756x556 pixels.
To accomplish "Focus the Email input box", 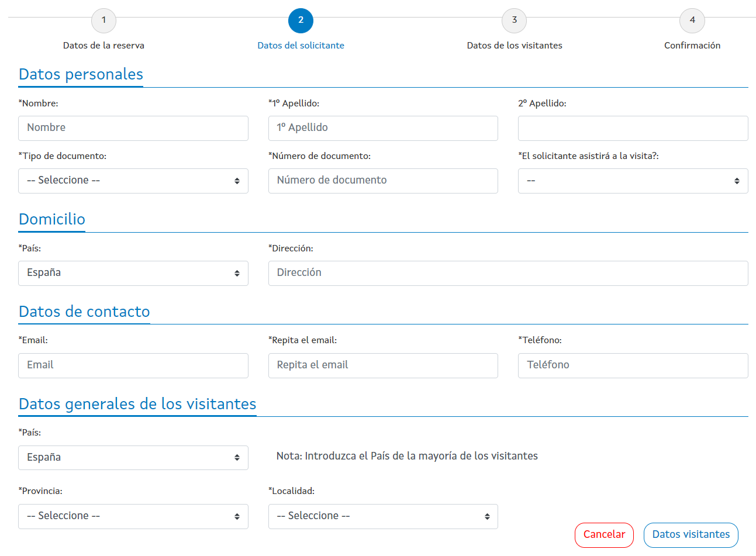I will [133, 365].
